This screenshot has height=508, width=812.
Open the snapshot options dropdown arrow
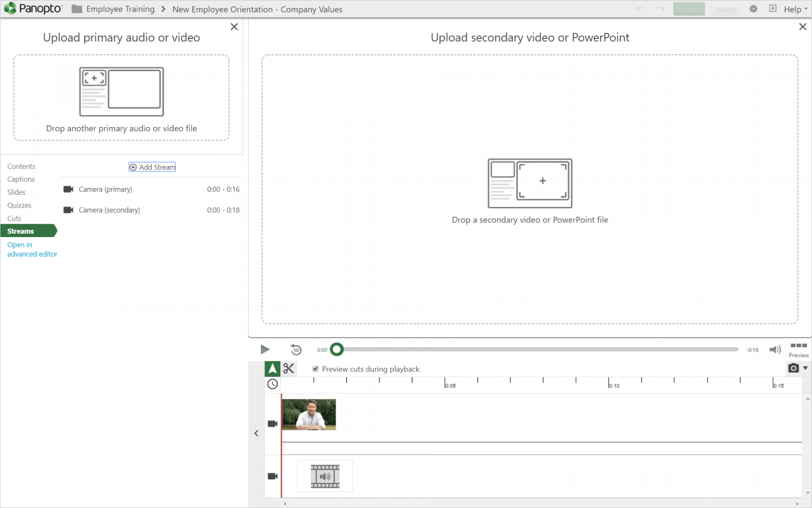click(x=805, y=368)
